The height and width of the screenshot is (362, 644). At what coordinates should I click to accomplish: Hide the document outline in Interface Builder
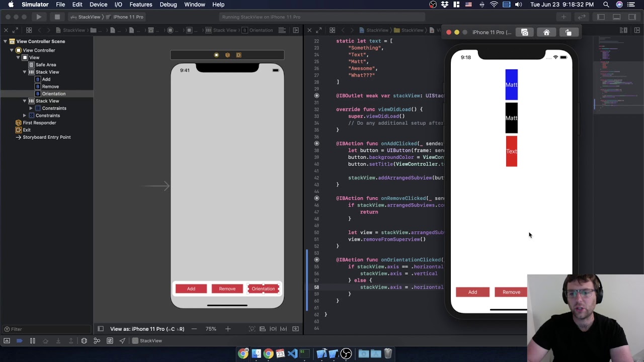[x=101, y=329]
